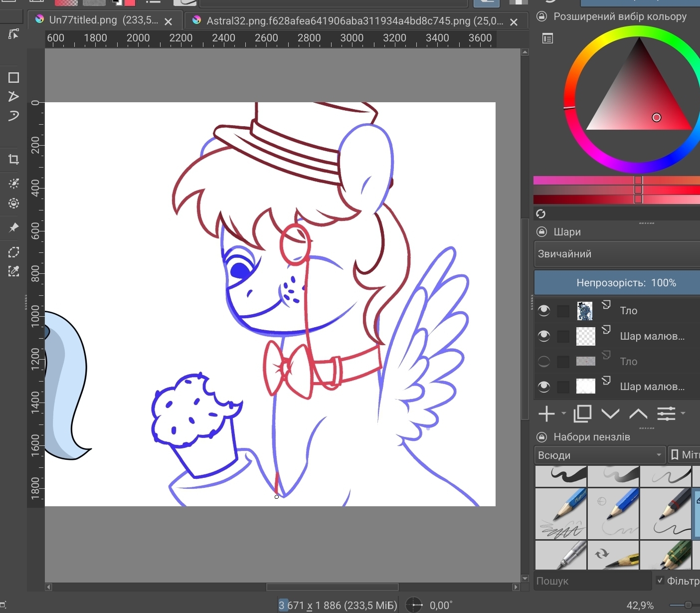Viewport: 700px width, 613px height.
Task: Tick the checkbox on the dimmed Тло layer
Action: click(x=563, y=362)
